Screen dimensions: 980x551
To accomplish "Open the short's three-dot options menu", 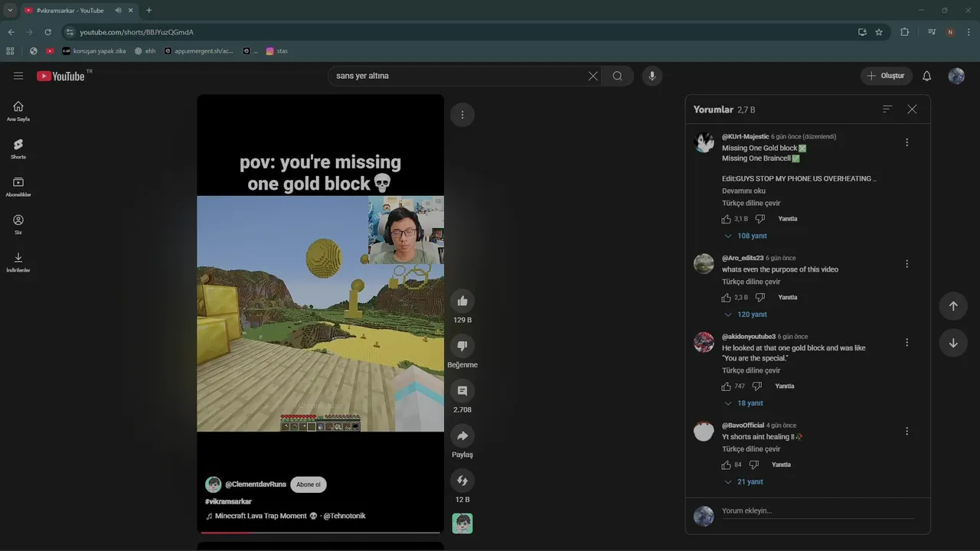I will coord(462,115).
